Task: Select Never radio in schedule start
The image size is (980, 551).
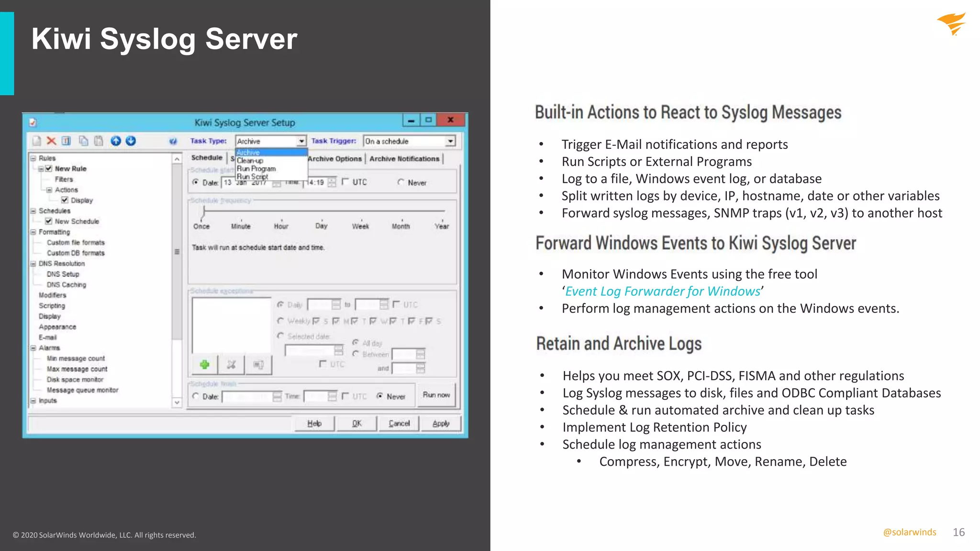Action: coord(401,183)
